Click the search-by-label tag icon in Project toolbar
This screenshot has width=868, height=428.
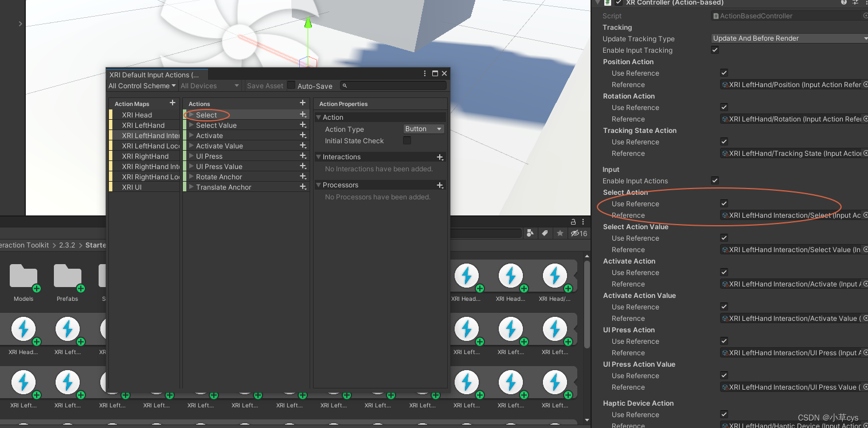coord(546,233)
